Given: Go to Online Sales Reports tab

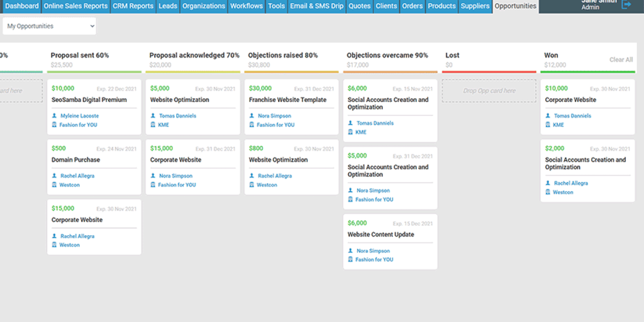Looking at the screenshot, I should (x=75, y=6).
